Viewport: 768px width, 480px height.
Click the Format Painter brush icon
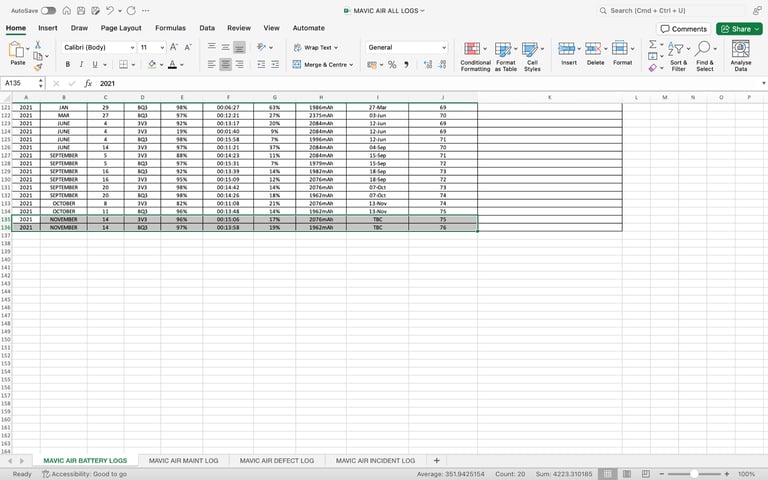coord(38,67)
